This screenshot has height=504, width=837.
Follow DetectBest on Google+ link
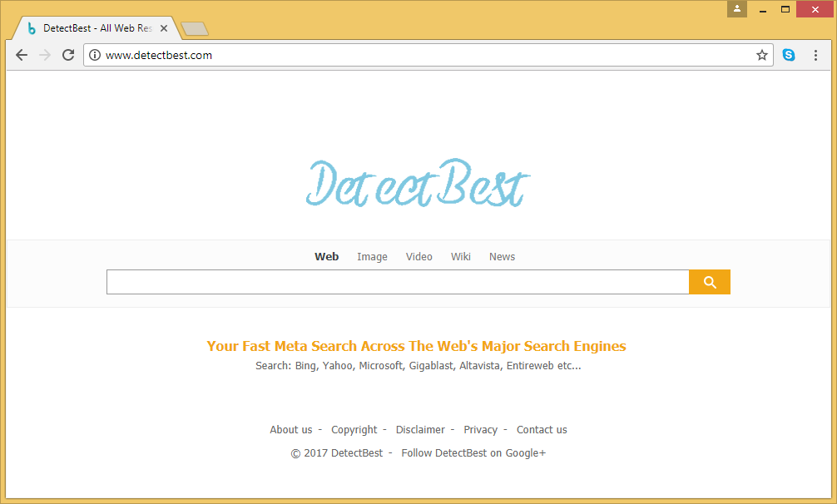click(x=473, y=453)
